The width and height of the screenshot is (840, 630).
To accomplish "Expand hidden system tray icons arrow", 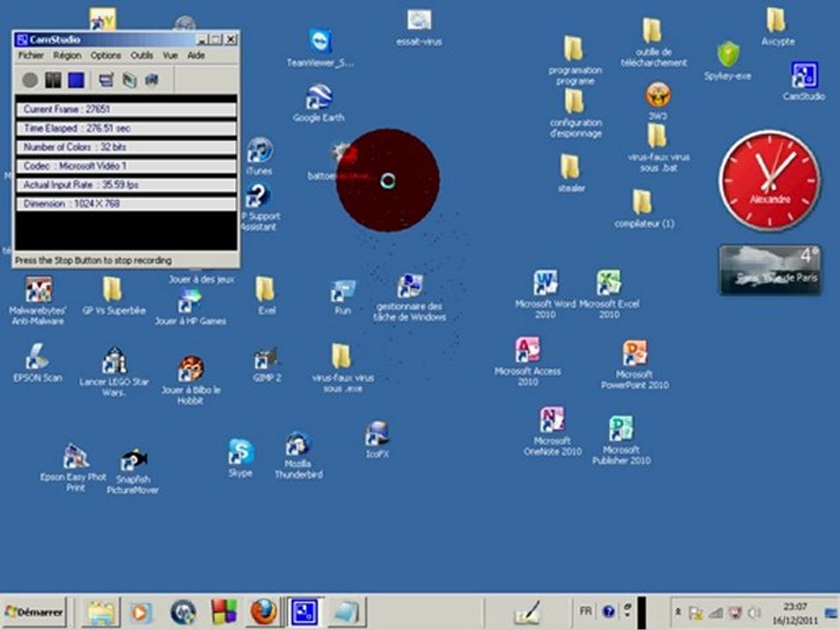I will click(679, 612).
